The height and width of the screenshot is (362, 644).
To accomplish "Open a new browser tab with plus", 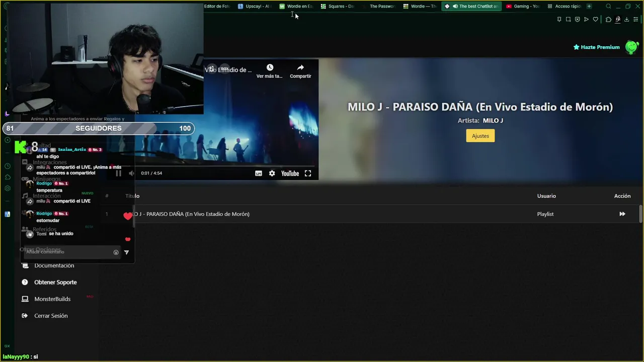I will pos(589,7).
